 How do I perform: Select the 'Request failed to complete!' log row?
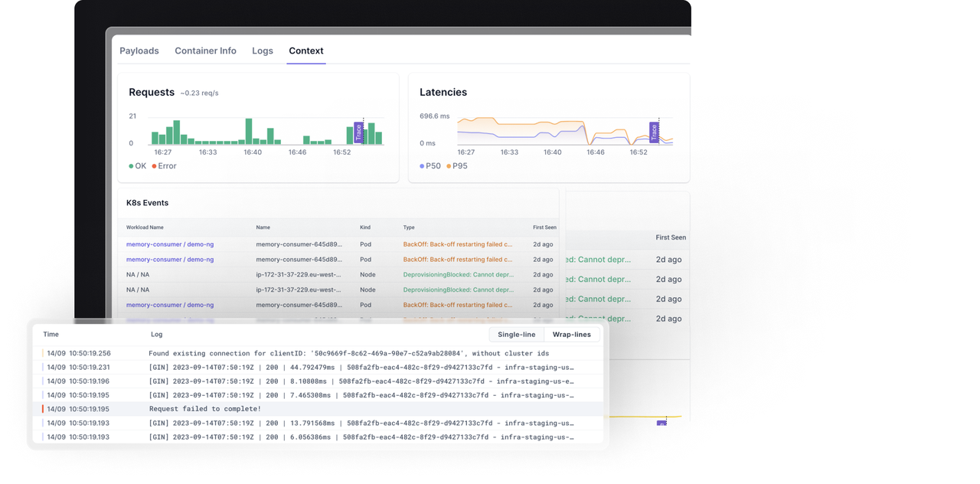click(318, 409)
